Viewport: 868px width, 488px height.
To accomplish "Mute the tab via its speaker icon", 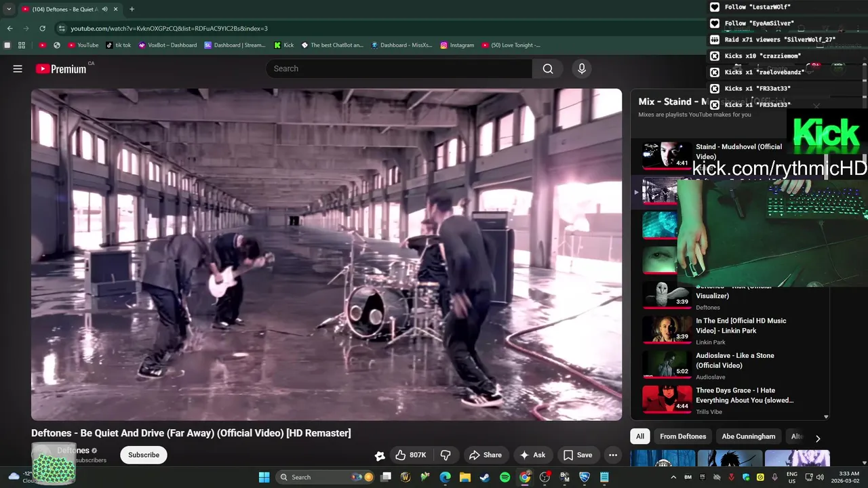I will 104,9.
